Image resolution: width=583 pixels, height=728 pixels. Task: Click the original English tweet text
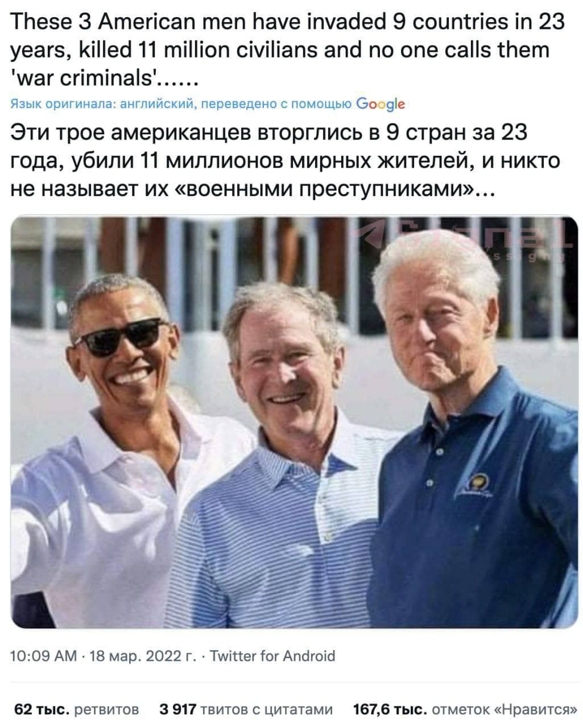(x=288, y=49)
